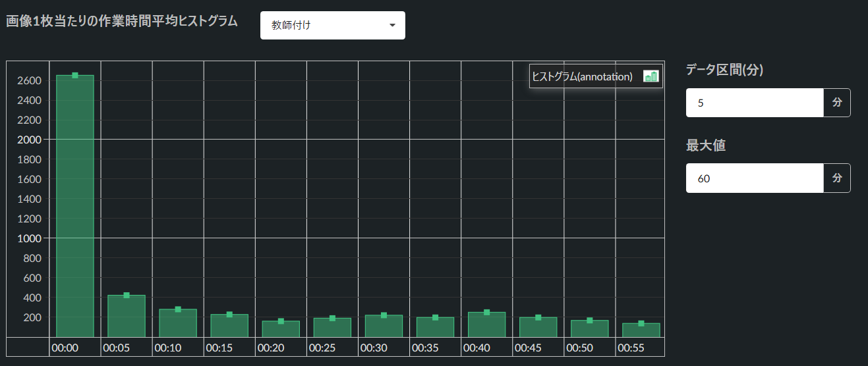
Task: Select the histogram bar at 00:25
Action: [332, 328]
